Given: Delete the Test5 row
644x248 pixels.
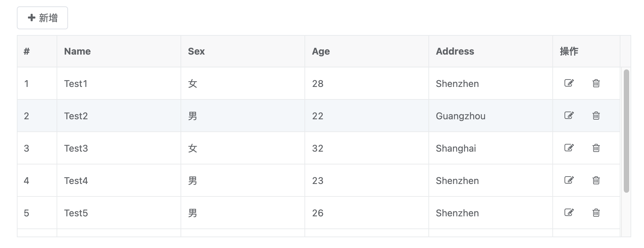Looking at the screenshot, I should point(596,213).
